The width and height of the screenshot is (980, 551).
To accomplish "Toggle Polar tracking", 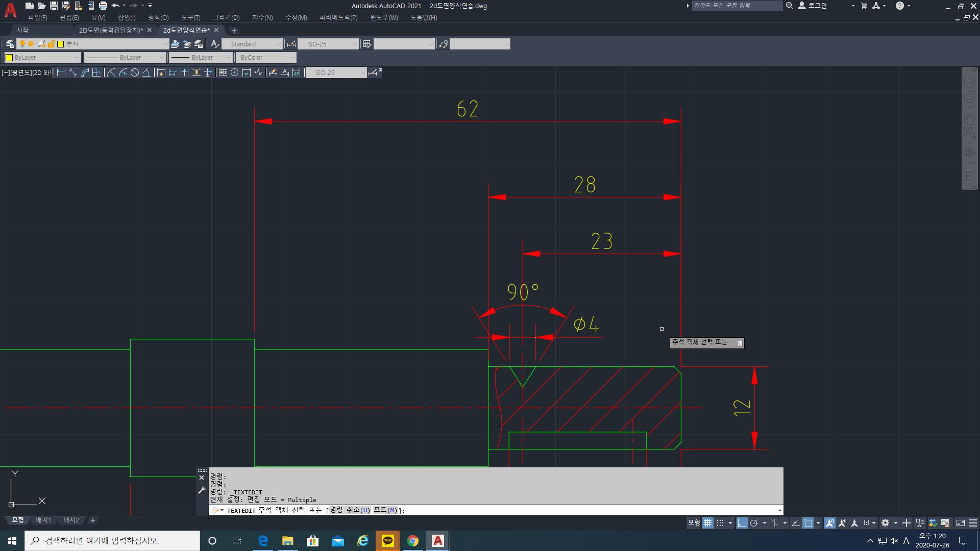I will click(x=754, y=523).
